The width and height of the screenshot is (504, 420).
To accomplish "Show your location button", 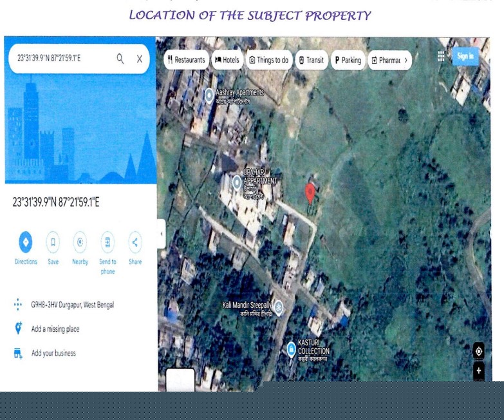I will (x=479, y=351).
